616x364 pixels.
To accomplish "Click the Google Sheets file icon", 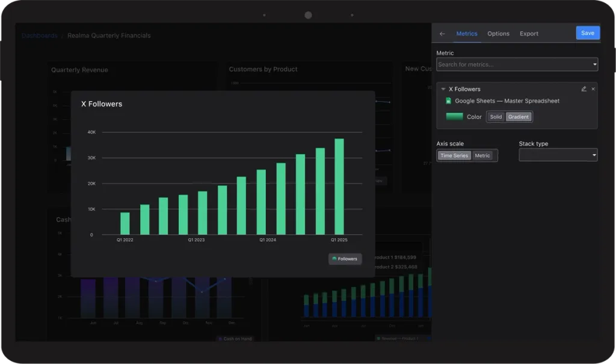I will point(448,101).
